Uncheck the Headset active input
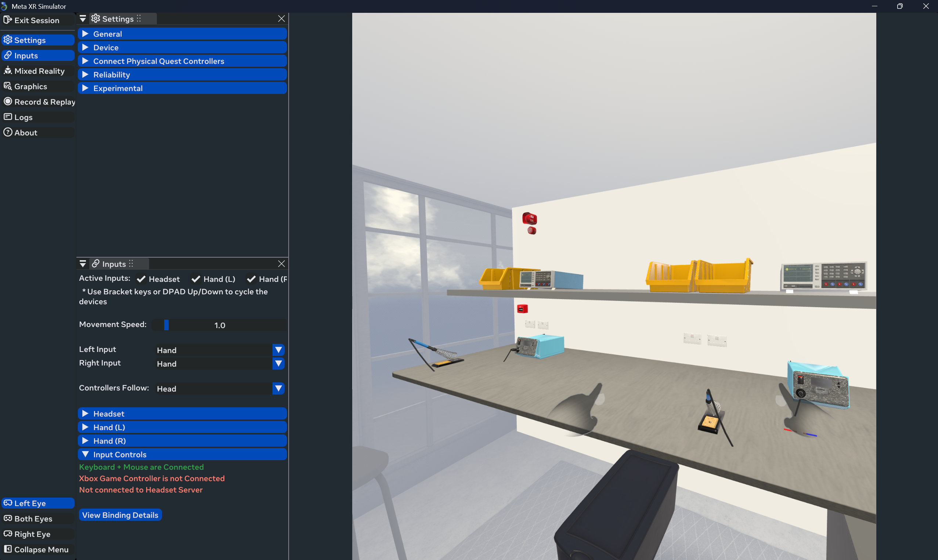Screen dimensions: 938x560 [141, 279]
